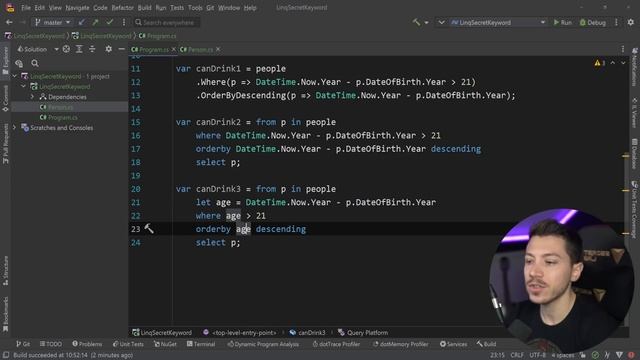Image resolution: width=640 pixels, height=360 pixels.
Task: Open Explorer panel gear options
Action: (108, 49)
